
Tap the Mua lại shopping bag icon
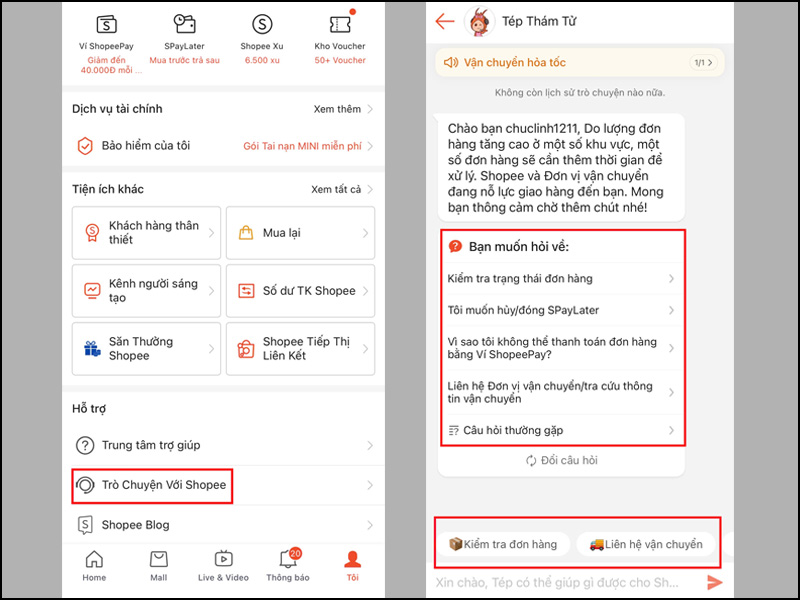[x=246, y=233]
